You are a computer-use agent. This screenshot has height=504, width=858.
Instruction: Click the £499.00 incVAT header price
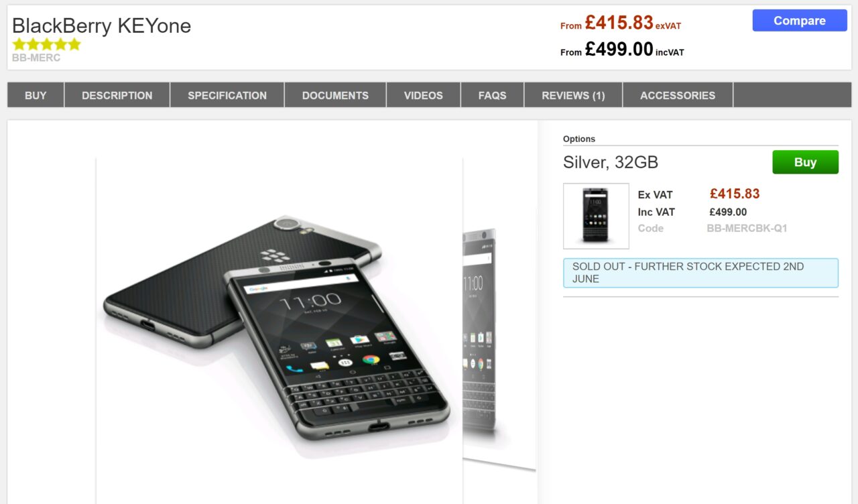[x=622, y=49]
